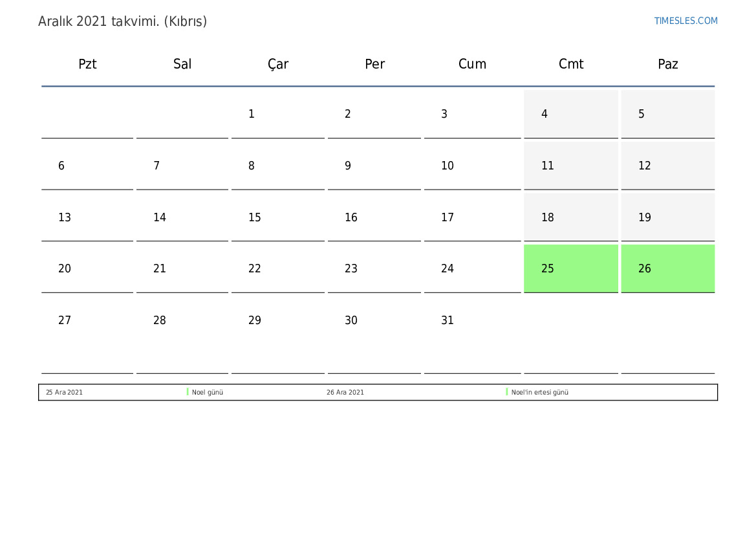Click the Noel günü legend entry
Image resolution: width=756 pixels, height=535 pixels.
(x=208, y=392)
